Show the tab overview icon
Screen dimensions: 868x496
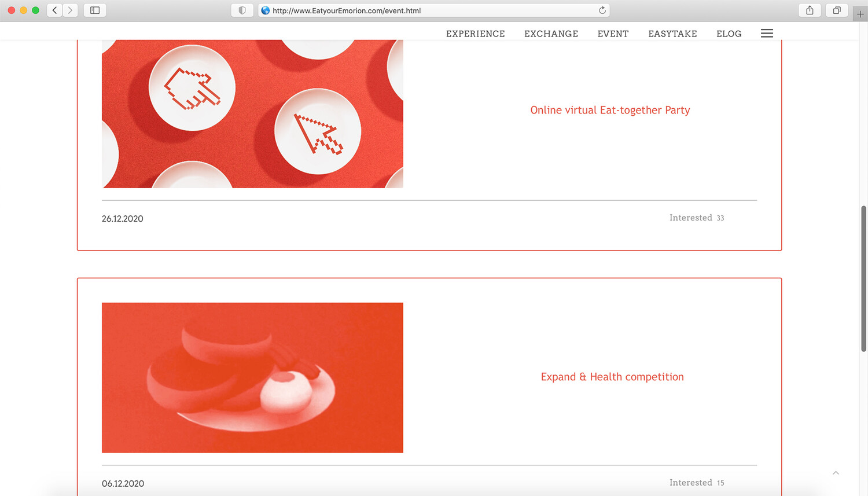[837, 10]
